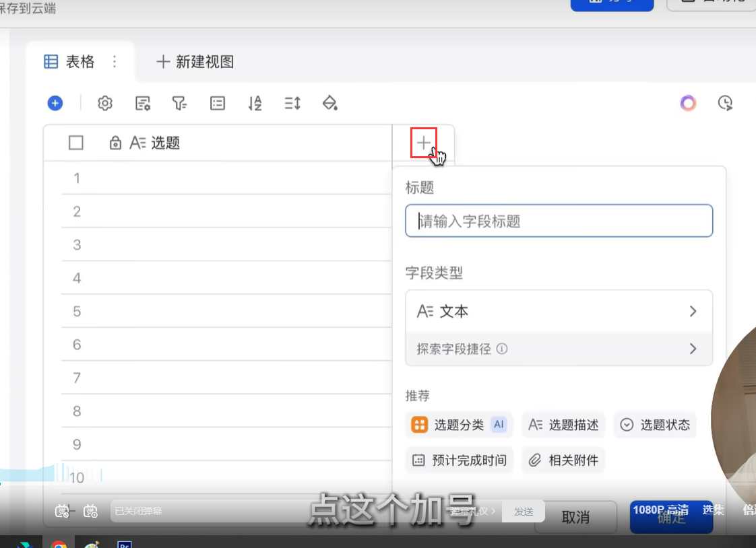Open the field configuration toolbar icon
Screen dimensions: 756x548
pos(143,103)
